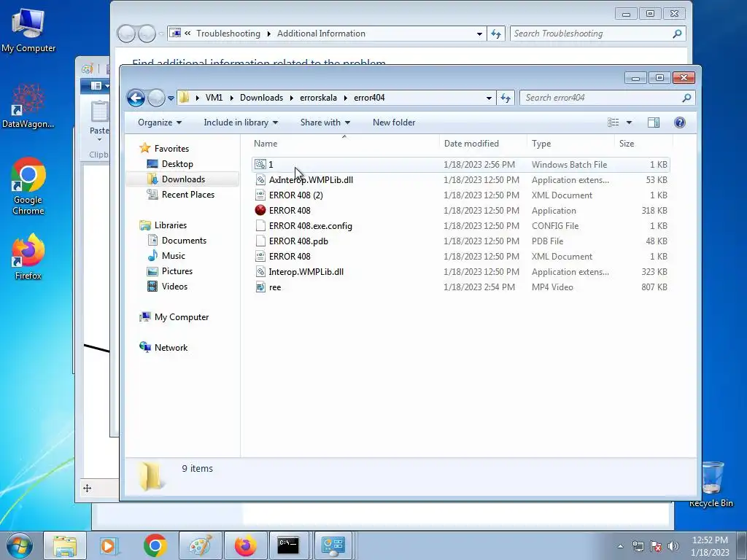Viewport: 747px width, 560px height.
Task: Click VM1 in the address breadcrumb
Action: [214, 98]
